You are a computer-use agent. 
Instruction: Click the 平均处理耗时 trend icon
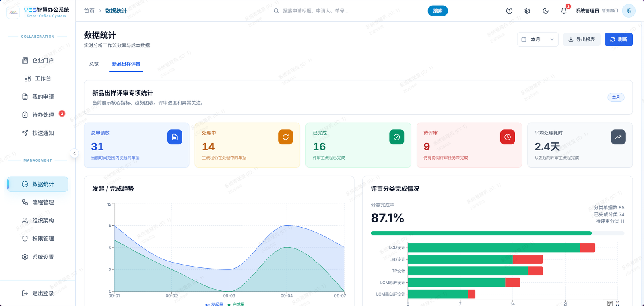pos(618,137)
